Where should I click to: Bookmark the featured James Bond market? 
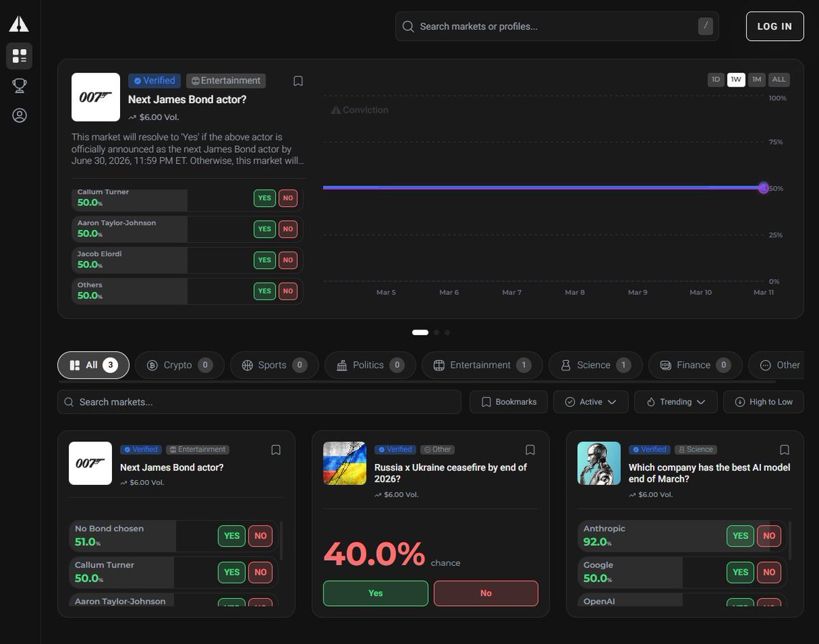pyautogui.click(x=298, y=81)
